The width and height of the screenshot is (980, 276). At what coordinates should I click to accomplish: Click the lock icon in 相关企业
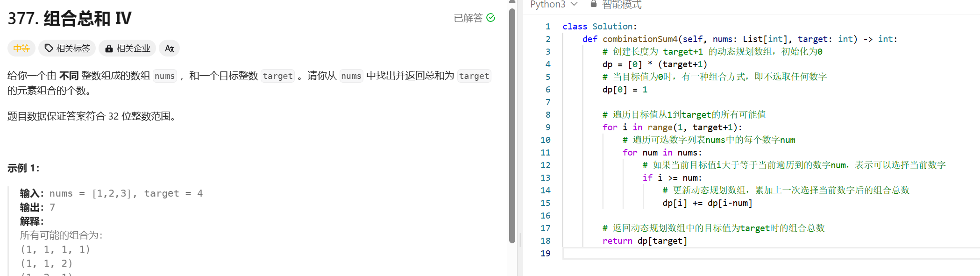[109, 49]
